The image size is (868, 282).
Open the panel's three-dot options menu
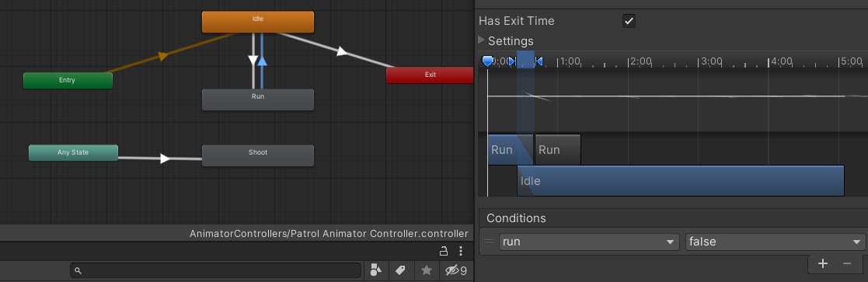461,251
